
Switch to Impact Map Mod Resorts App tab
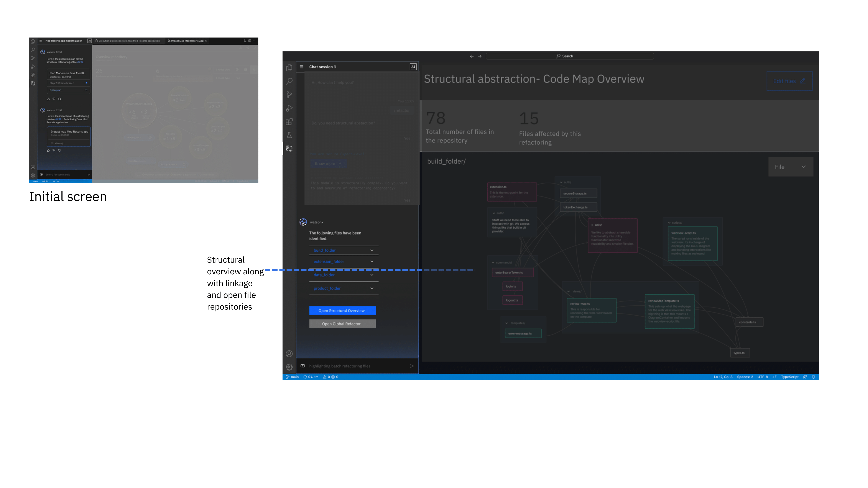[x=187, y=41]
